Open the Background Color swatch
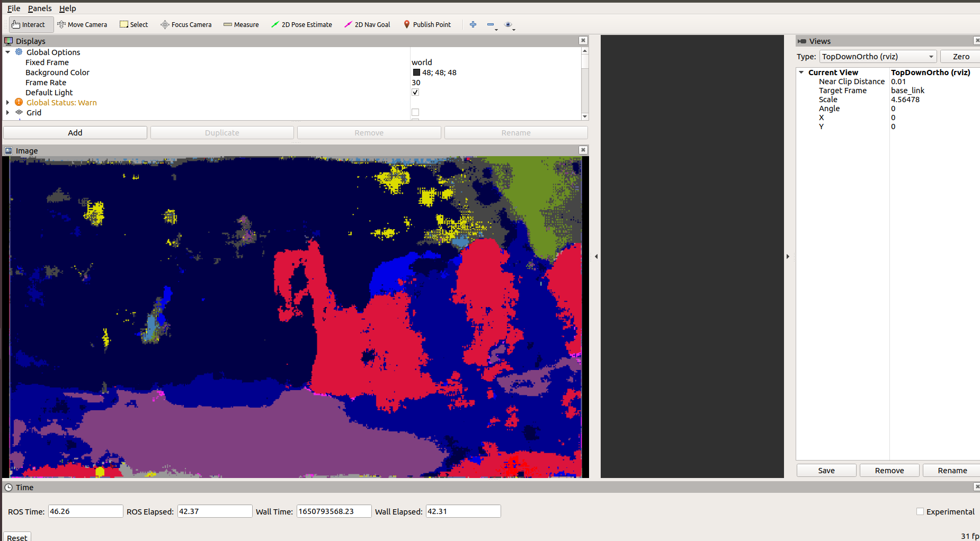This screenshot has width=980, height=541. pyautogui.click(x=416, y=72)
